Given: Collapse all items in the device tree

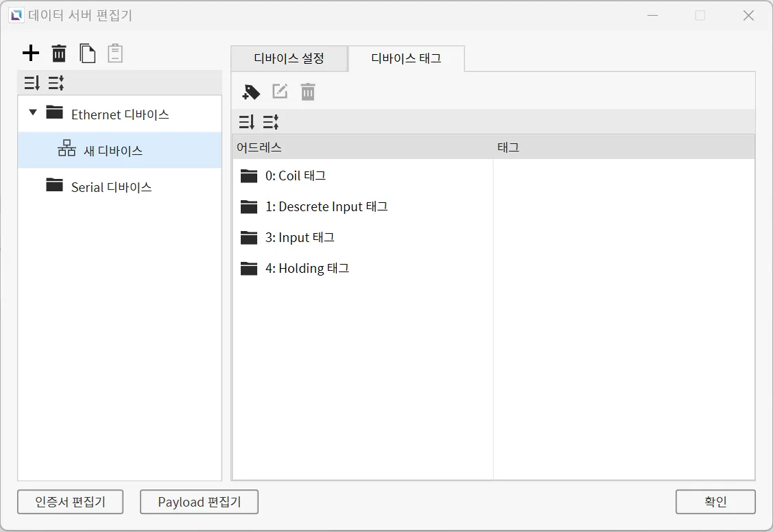Looking at the screenshot, I should (x=56, y=84).
